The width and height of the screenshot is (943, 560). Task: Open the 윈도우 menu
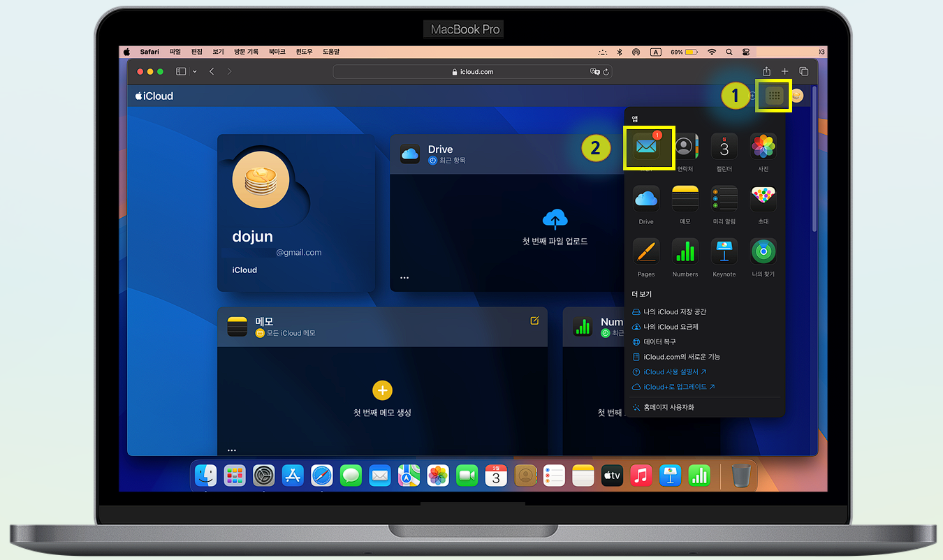click(304, 52)
